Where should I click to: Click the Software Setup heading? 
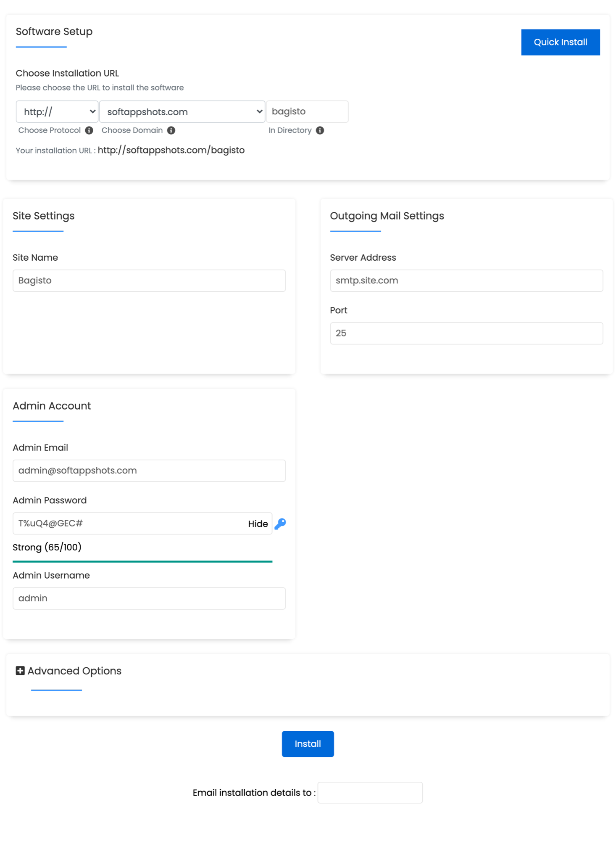point(54,32)
